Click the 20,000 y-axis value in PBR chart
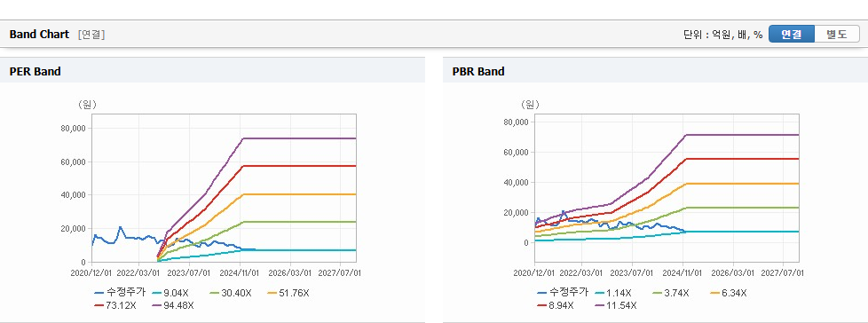The height and width of the screenshot is (323, 868). (x=516, y=213)
